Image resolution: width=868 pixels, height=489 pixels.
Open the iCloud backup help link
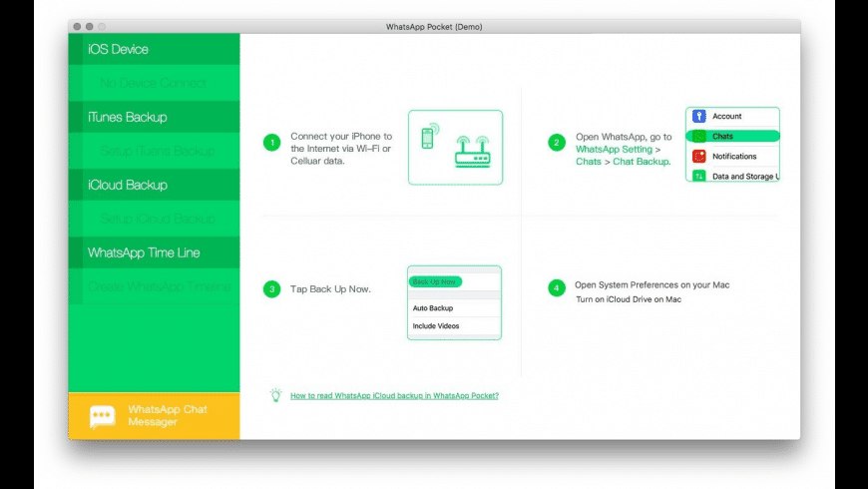click(x=394, y=395)
